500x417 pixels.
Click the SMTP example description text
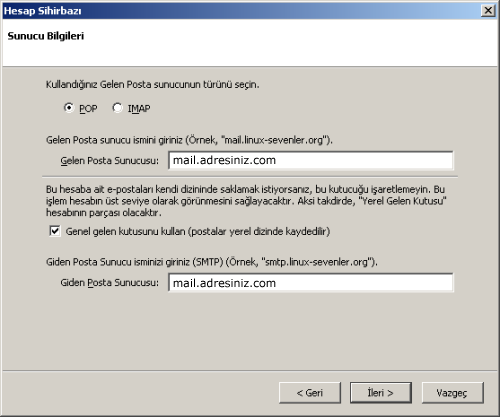[212, 262]
